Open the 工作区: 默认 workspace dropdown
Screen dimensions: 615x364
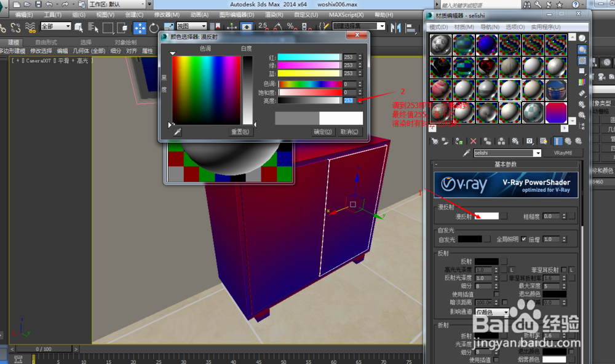pyautogui.click(x=117, y=4)
